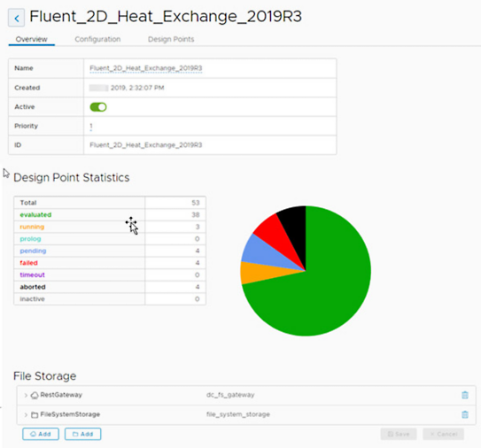Select the pending statistics row label
Image resolution: width=481 pixels, height=448 pixels.
pos(33,251)
